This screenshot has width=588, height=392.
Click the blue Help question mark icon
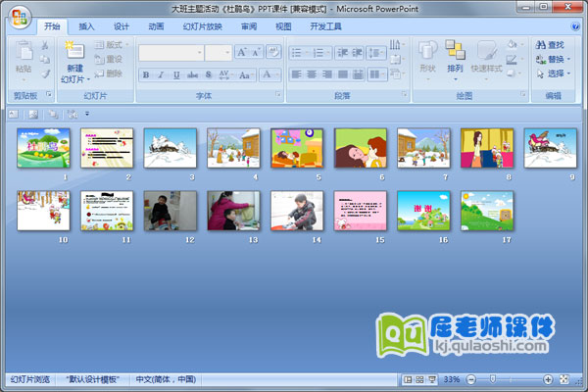pyautogui.click(x=575, y=26)
